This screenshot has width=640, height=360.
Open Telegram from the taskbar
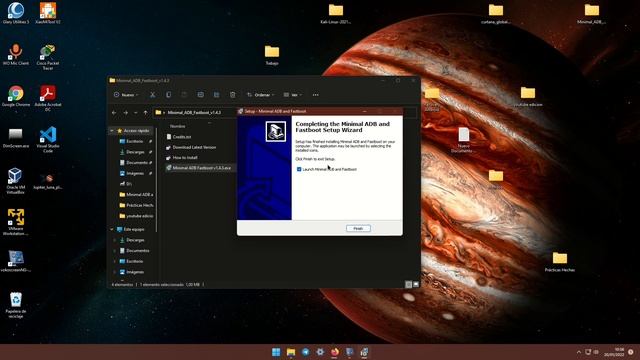click(x=305, y=352)
